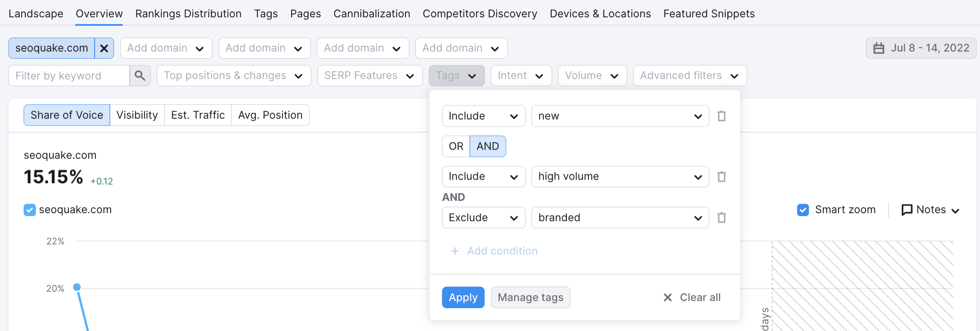Open the Tags tab
Image resolution: width=980 pixels, height=331 pixels.
[266, 14]
